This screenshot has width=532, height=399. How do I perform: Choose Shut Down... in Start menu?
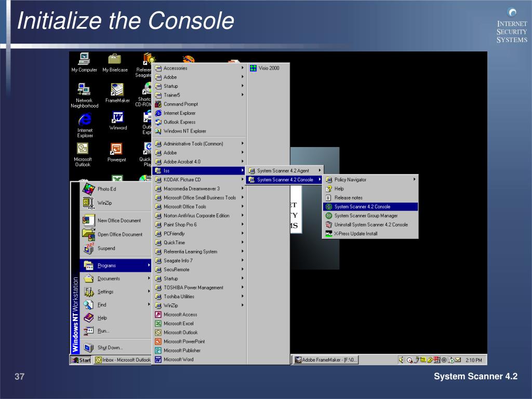(x=115, y=348)
